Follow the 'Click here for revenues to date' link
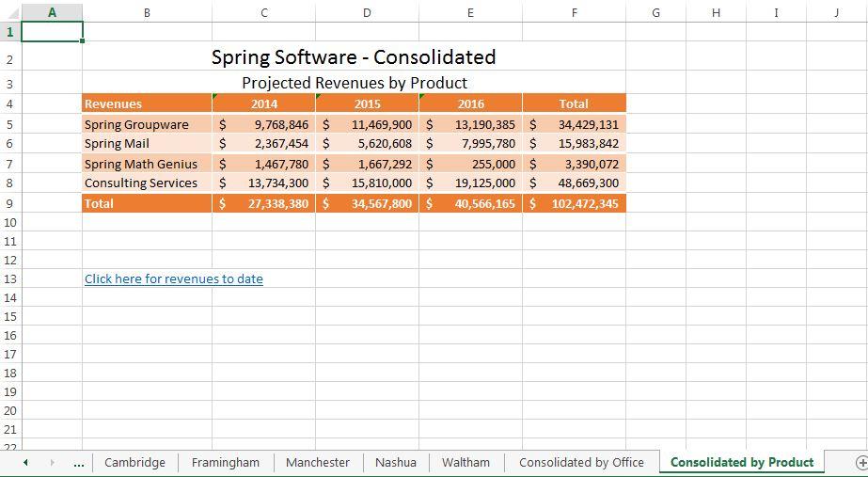This screenshot has width=868, height=477. click(174, 278)
